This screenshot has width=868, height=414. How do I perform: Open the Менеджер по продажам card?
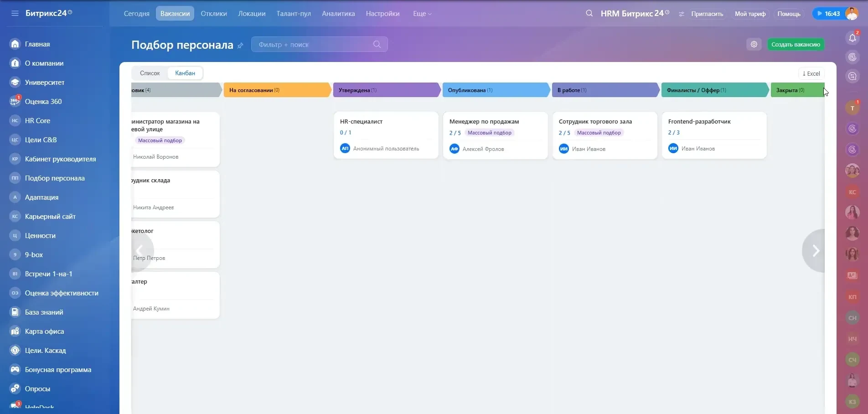495,135
